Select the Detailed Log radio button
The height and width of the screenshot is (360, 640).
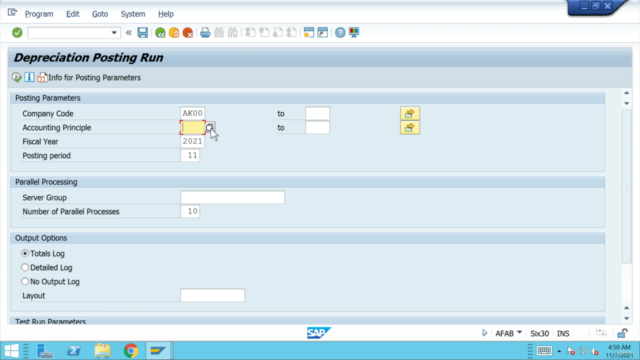coord(25,267)
